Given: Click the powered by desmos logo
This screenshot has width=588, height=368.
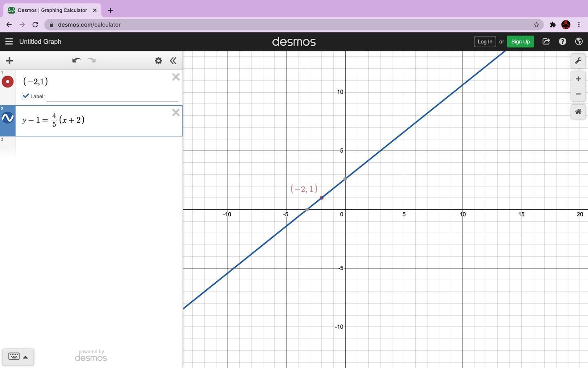Looking at the screenshot, I should [91, 356].
